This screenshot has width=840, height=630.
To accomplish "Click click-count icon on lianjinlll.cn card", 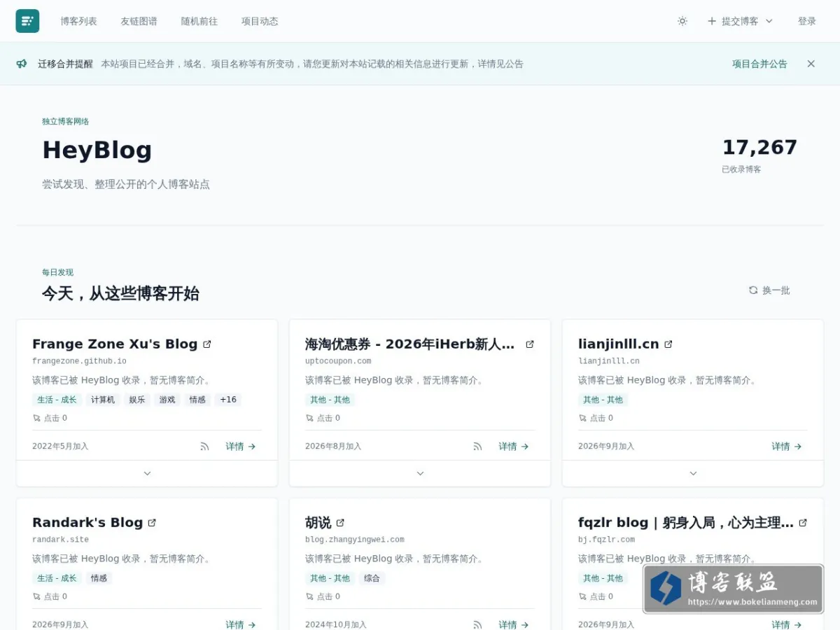I will [x=583, y=418].
